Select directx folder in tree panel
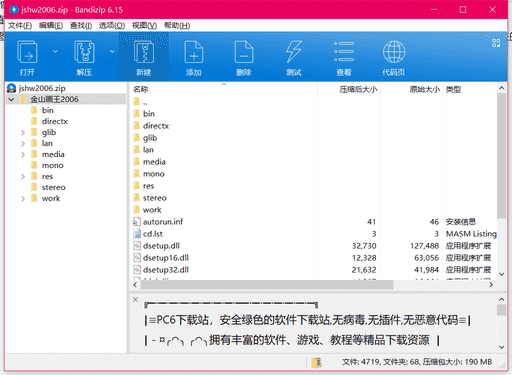 [55, 121]
